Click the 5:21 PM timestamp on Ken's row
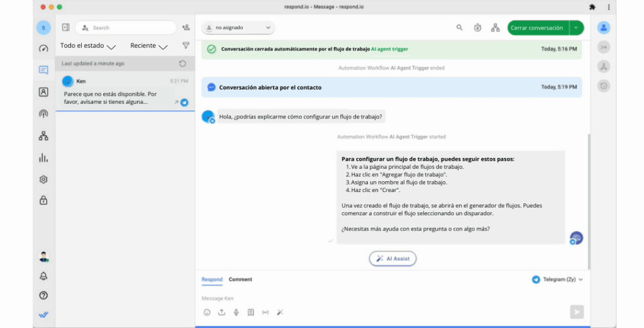This screenshot has height=328, width=644. tap(179, 81)
